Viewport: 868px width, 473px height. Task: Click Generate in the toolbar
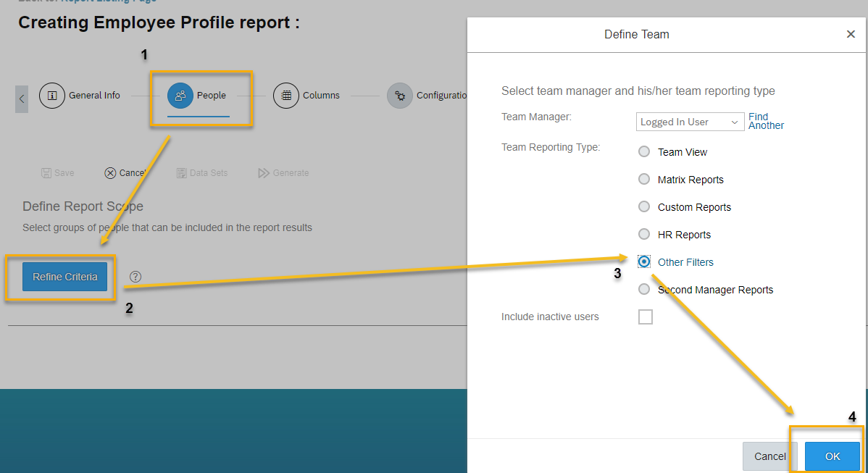283,173
